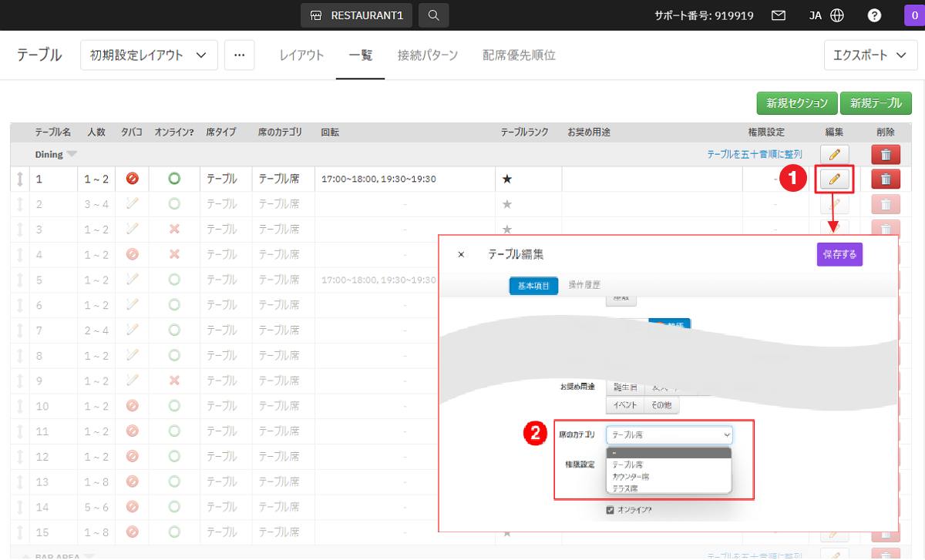Open the 配席優先順位 tab
The image size is (925, 560).
tap(519, 55)
